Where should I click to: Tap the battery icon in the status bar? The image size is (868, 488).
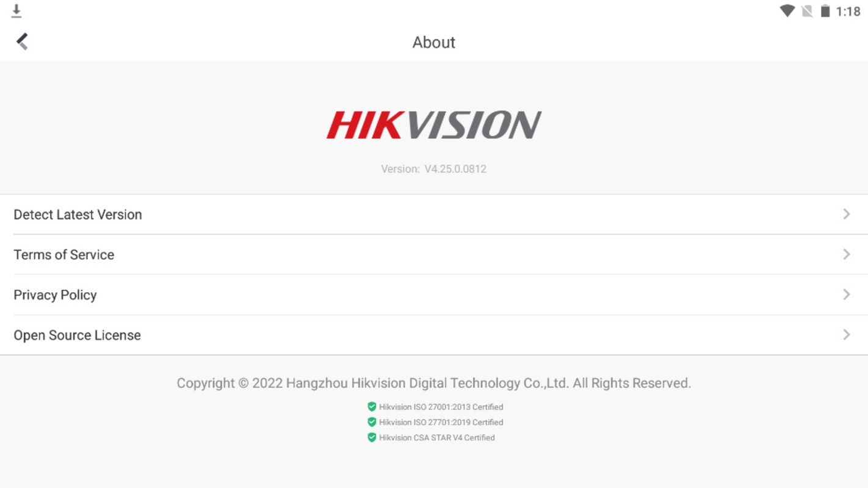tap(825, 11)
